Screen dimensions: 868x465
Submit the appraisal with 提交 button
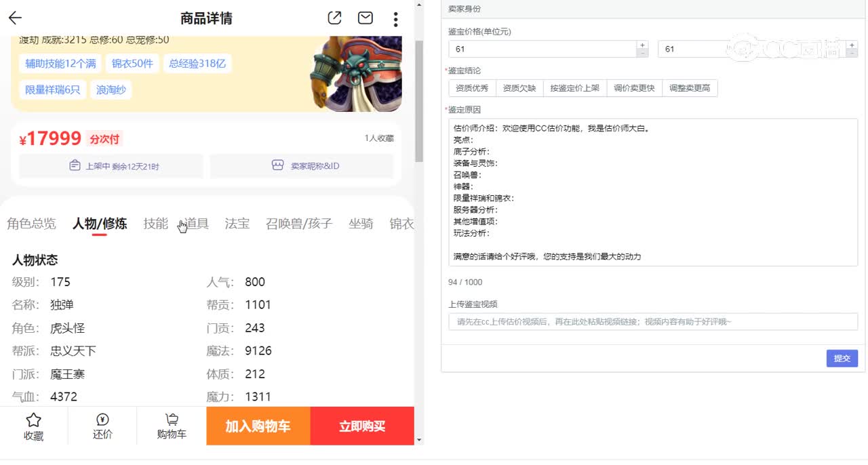pos(842,358)
